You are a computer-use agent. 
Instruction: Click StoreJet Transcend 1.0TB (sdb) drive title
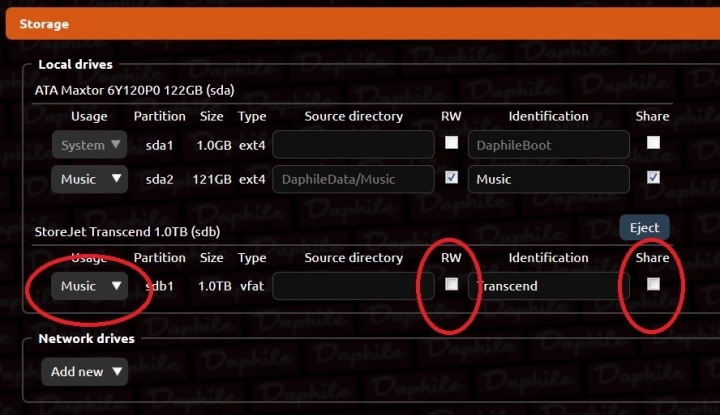tap(127, 232)
